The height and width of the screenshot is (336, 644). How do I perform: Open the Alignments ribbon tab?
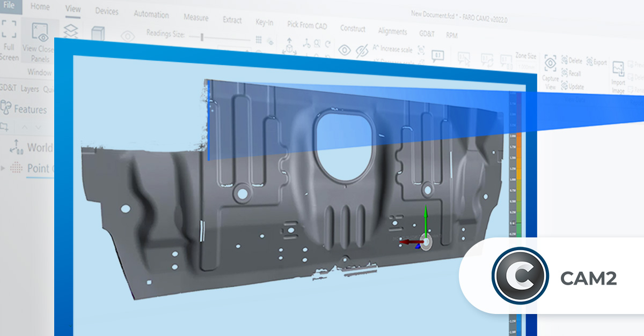click(x=392, y=31)
